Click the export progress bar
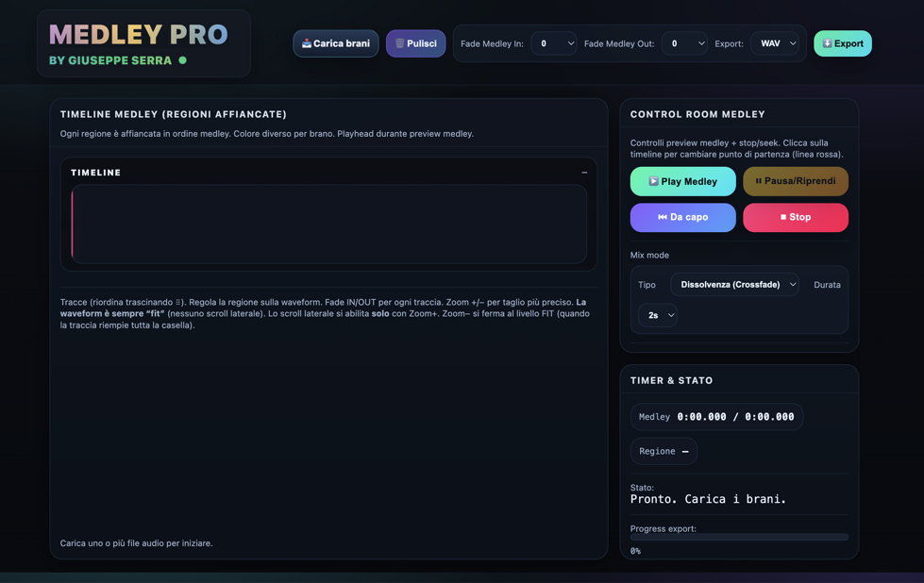Viewport: 924px width, 583px height. click(x=740, y=537)
